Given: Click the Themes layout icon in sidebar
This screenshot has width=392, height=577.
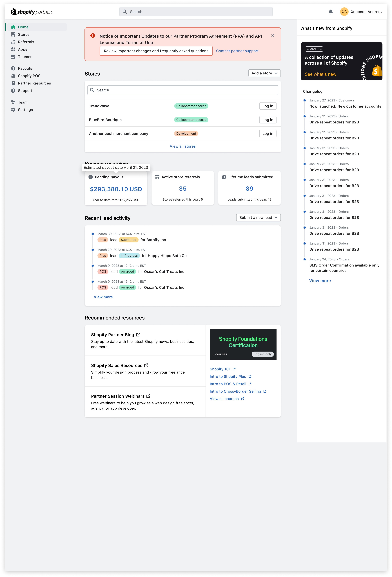Looking at the screenshot, I should tap(13, 57).
